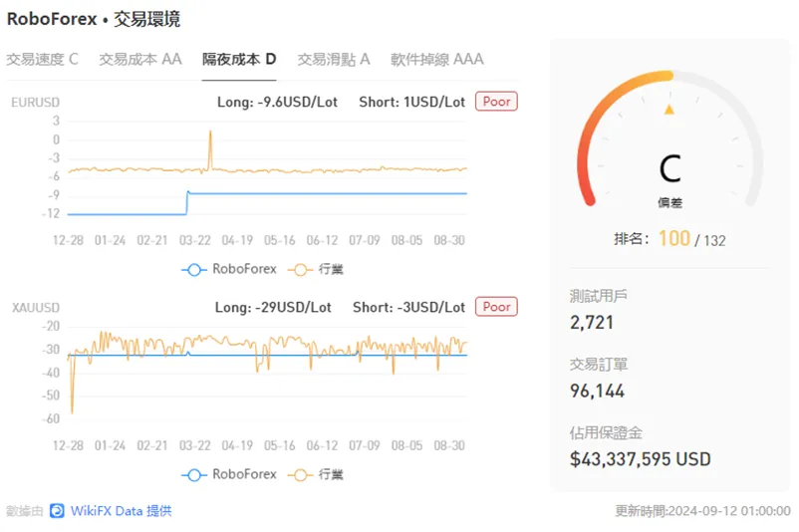Click the XAUUSD chart label
The height and width of the screenshot is (532, 799).
tap(36, 308)
